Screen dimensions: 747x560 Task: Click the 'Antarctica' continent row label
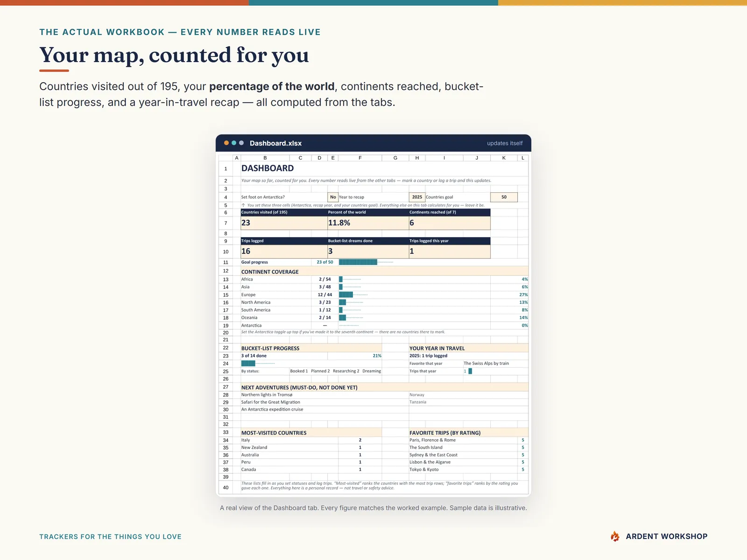tap(251, 326)
